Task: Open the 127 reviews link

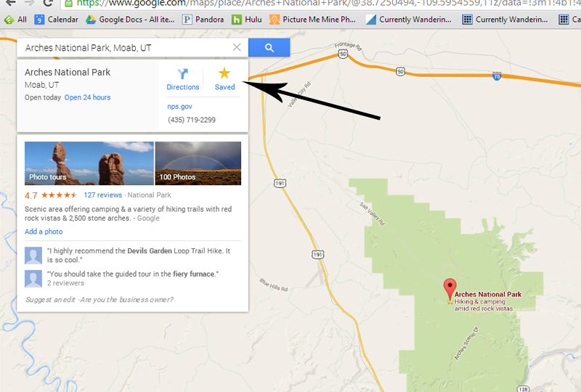Action: tap(103, 195)
